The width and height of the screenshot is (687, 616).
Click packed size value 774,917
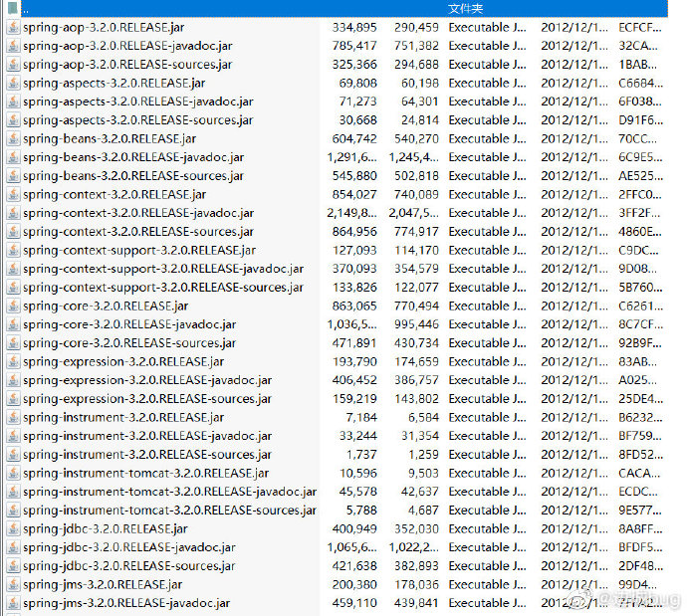pos(416,232)
